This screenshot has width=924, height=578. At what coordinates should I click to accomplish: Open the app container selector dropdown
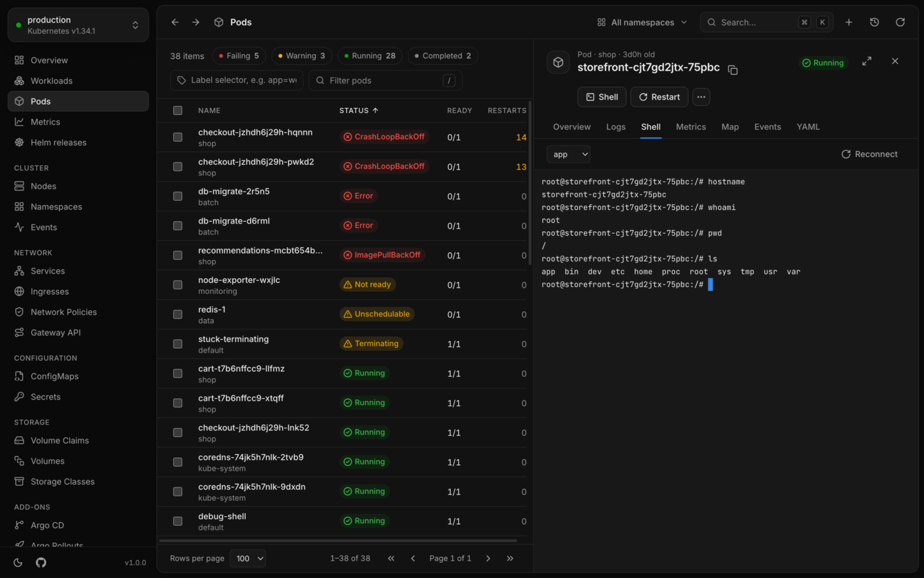(569, 154)
